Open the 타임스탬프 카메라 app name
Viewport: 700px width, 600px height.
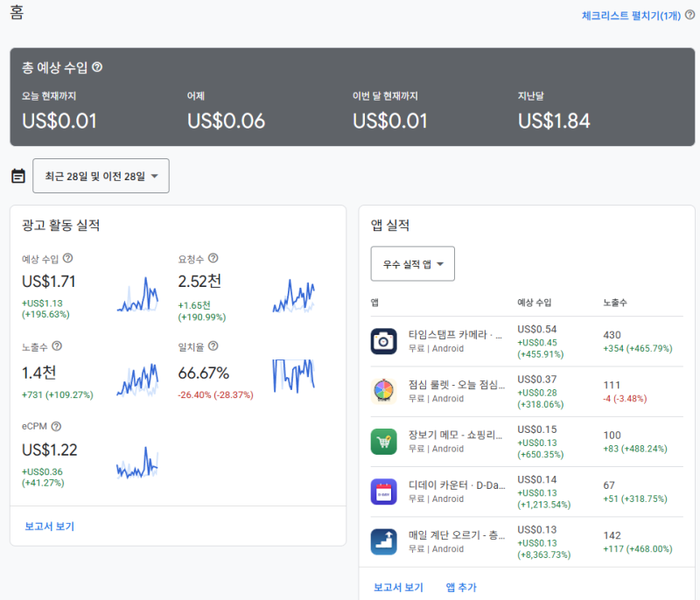click(x=455, y=335)
